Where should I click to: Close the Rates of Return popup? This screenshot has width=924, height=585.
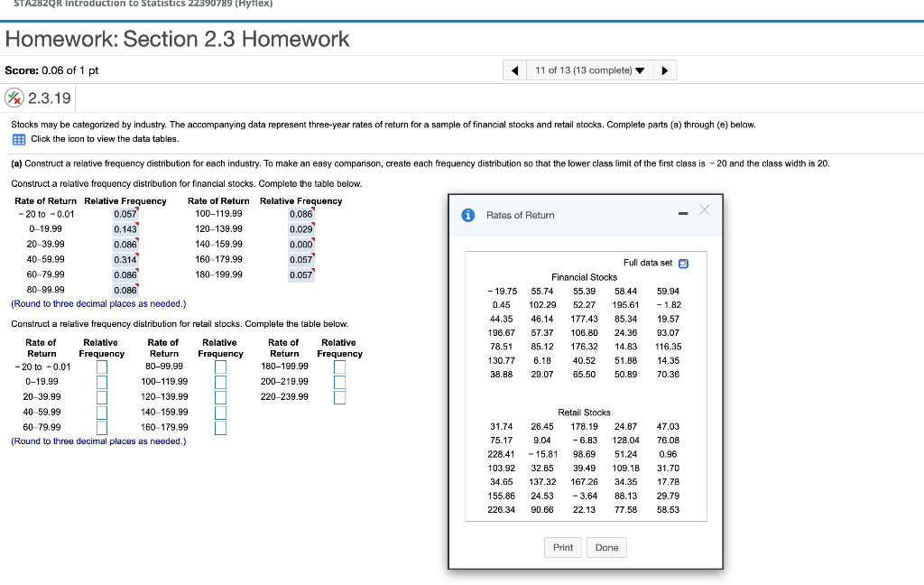coord(704,210)
